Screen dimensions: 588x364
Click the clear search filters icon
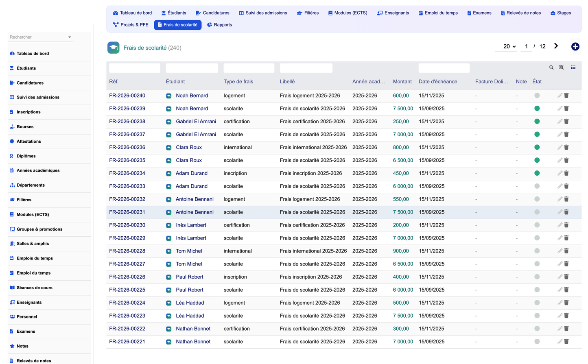point(562,68)
